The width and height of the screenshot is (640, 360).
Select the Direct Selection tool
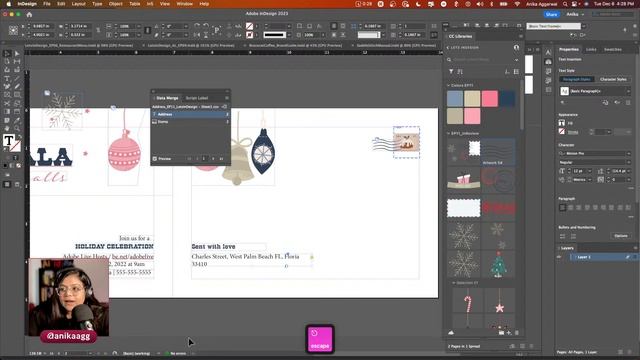click(17, 53)
